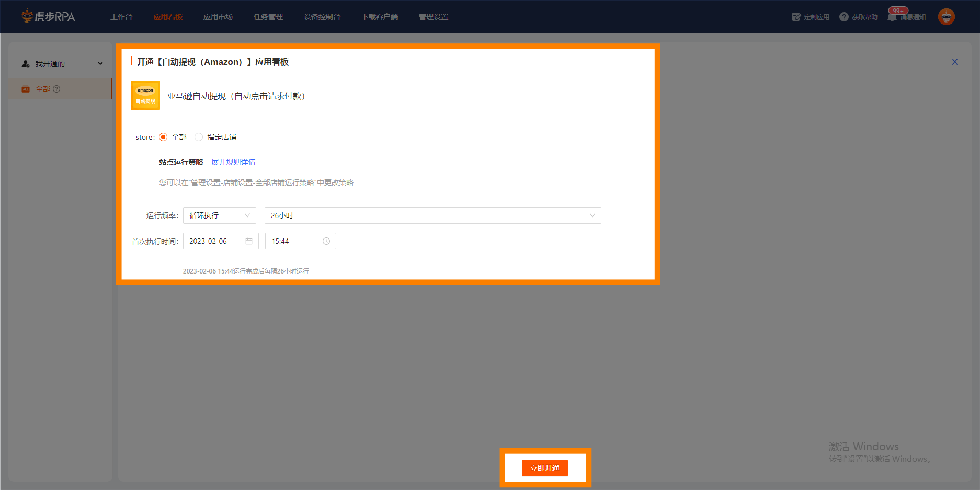Open the user avatar menu
This screenshot has width=980, height=490.
(947, 17)
